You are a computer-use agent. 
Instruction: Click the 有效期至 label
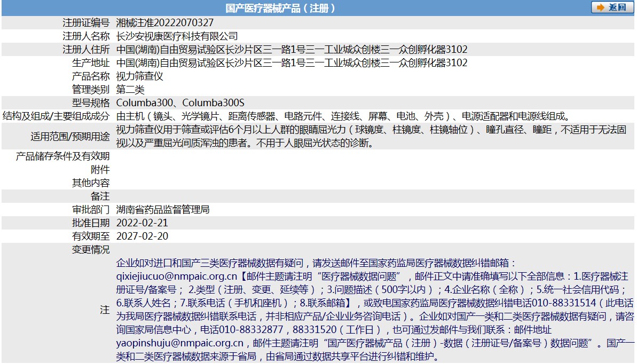pyautogui.click(x=91, y=236)
